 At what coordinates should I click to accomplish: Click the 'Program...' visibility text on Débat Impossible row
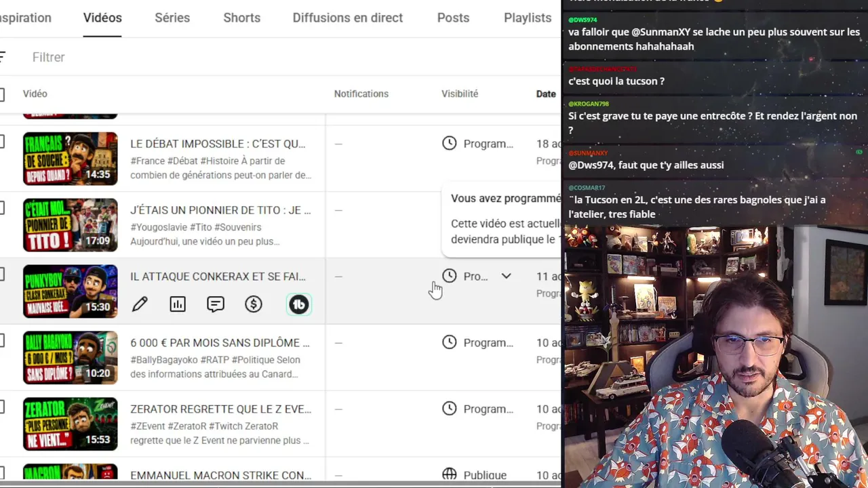click(x=488, y=144)
